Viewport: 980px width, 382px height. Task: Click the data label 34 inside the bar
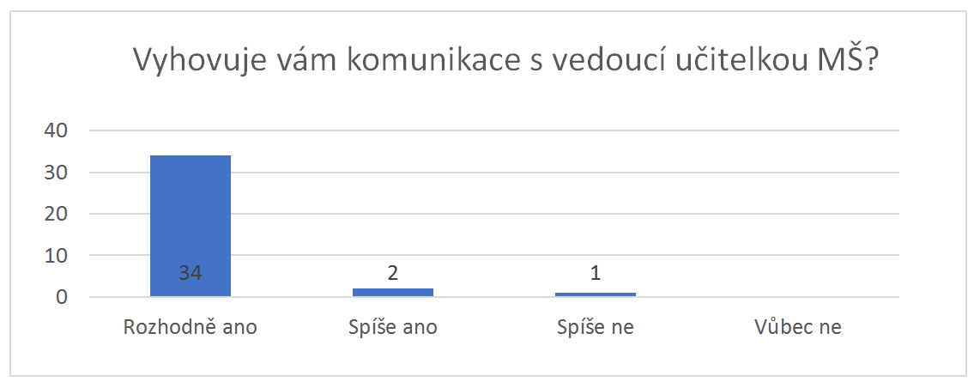(191, 274)
